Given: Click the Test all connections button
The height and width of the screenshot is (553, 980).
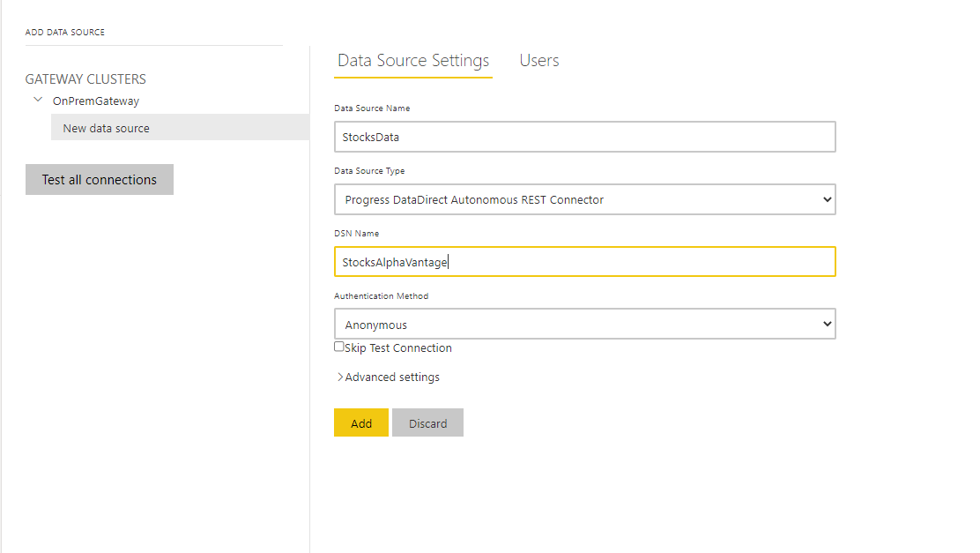Looking at the screenshot, I should pos(99,179).
